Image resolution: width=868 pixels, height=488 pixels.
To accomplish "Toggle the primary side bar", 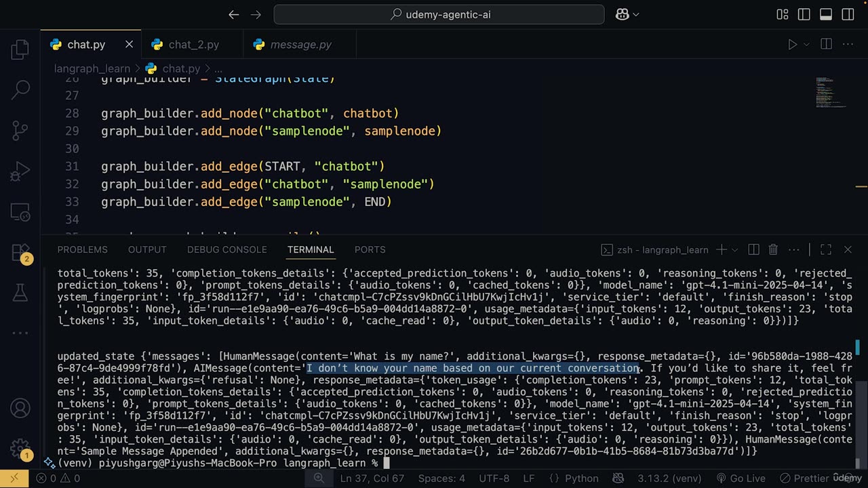I will tap(804, 14).
